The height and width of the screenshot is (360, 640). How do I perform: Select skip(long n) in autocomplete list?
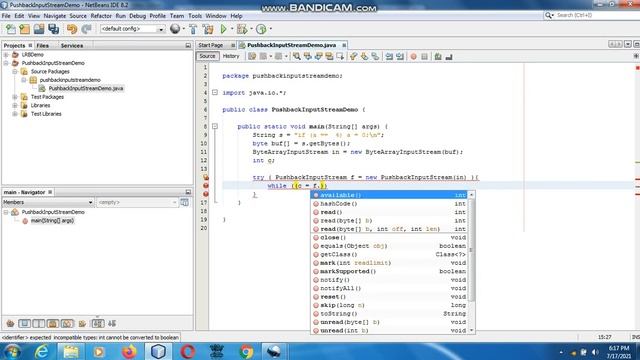coord(390,305)
